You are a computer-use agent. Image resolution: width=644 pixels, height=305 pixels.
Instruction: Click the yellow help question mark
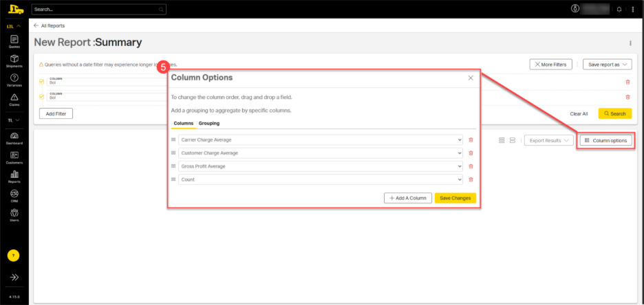point(14,256)
